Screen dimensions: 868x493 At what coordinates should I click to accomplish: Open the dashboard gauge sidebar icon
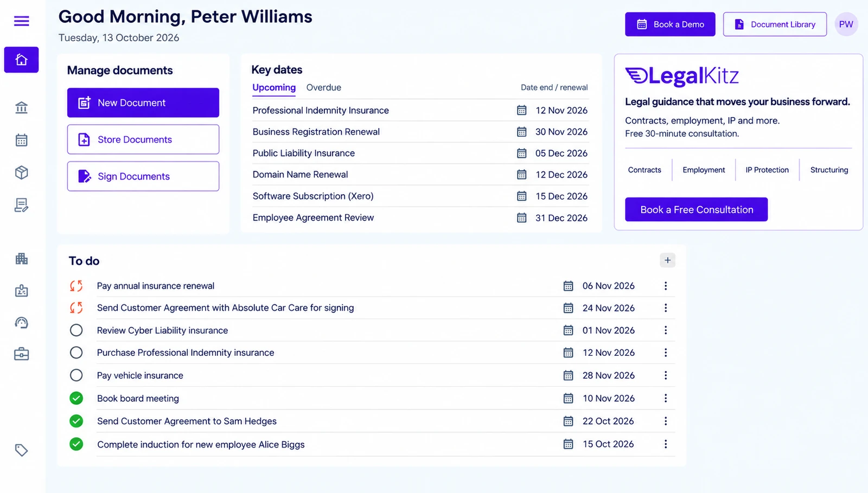pos(22,323)
